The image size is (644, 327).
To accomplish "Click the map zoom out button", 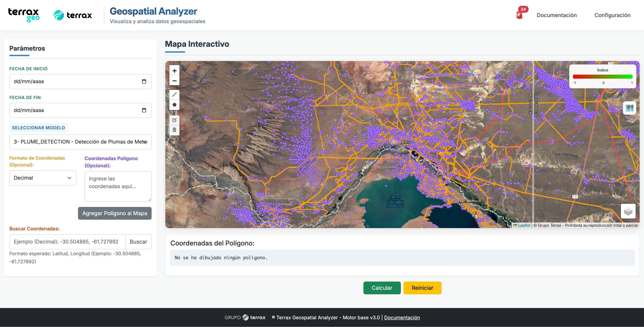I will tap(174, 81).
